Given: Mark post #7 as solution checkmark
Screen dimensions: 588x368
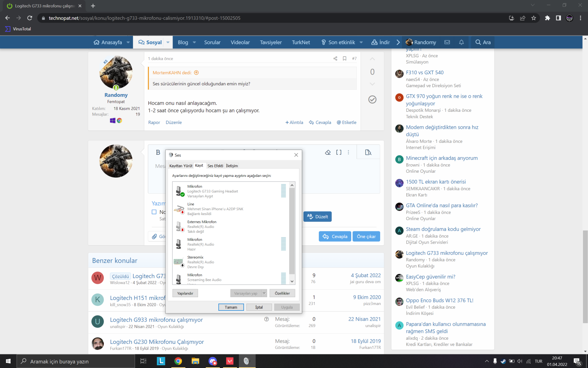Looking at the screenshot, I should [x=372, y=99].
